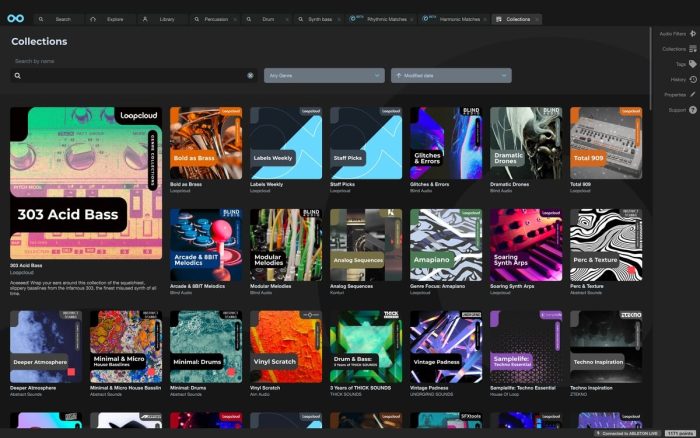The width and height of the screenshot is (700, 438).
Task: Switch to the Explore tab
Action: point(111,19)
